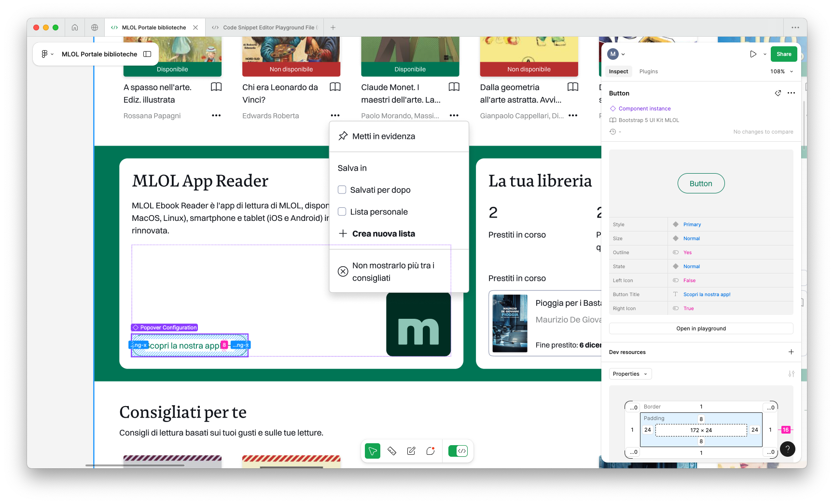This screenshot has width=834, height=504.
Task: Activate the Measure ruler tool
Action: pos(392,451)
